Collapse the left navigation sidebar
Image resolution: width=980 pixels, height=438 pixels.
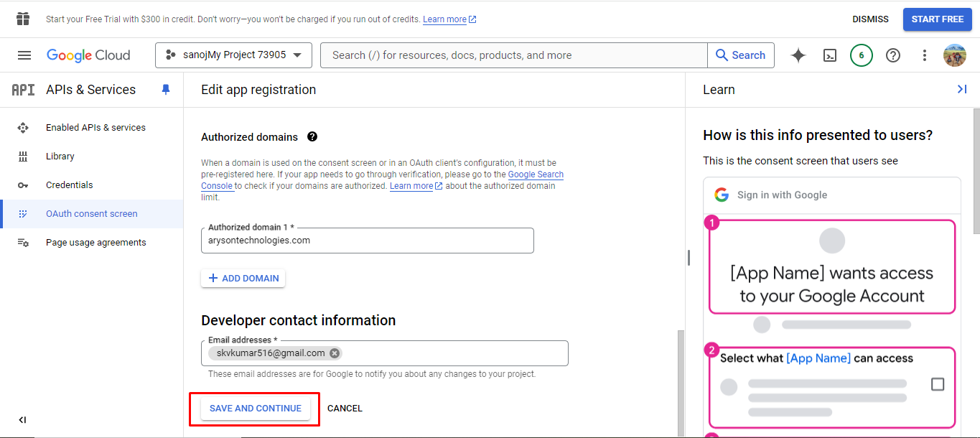coord(22,420)
